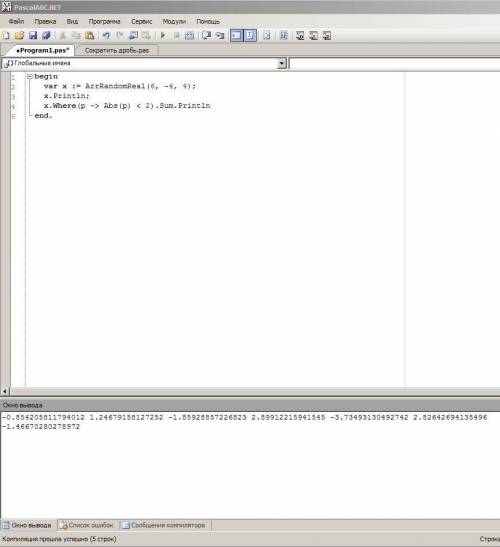
Task: Undo the last edit with the blue arrow
Action: point(106,36)
